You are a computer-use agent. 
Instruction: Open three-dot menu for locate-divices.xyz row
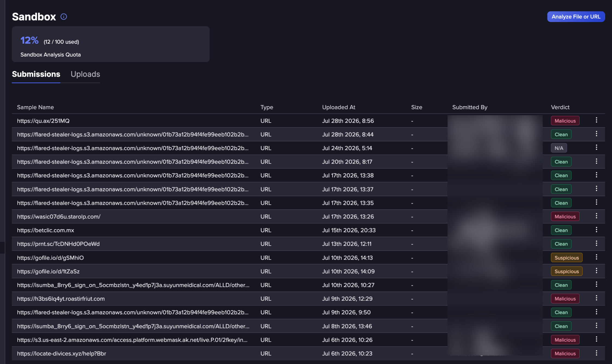(596, 353)
